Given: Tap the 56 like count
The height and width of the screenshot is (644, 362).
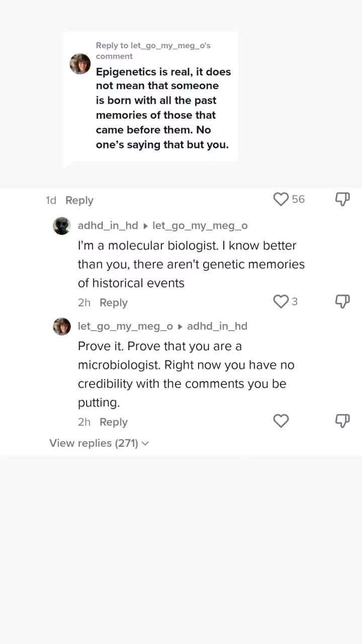Looking at the screenshot, I should click(298, 199).
